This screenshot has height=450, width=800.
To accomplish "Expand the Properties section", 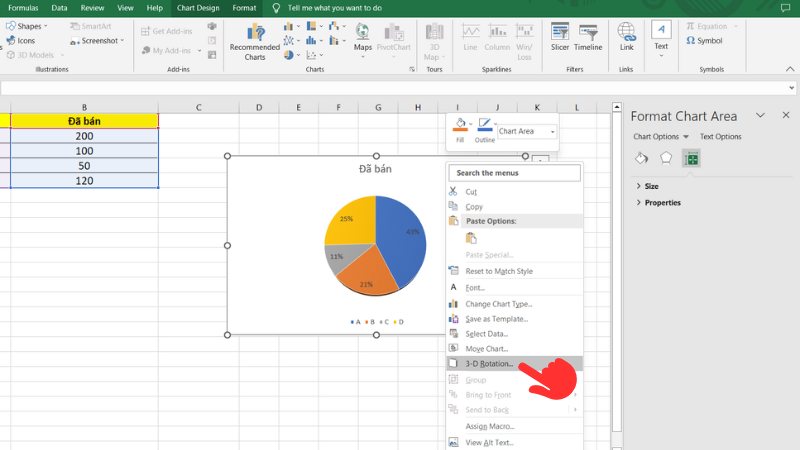I will pyautogui.click(x=662, y=202).
